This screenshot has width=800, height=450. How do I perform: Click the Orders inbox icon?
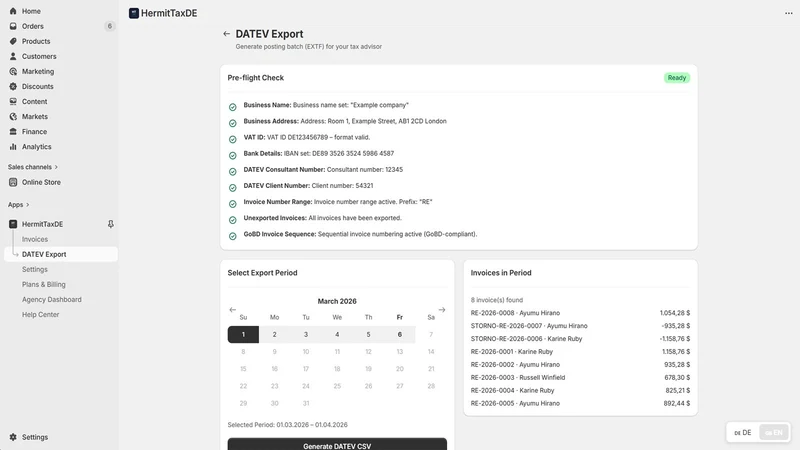click(13, 26)
